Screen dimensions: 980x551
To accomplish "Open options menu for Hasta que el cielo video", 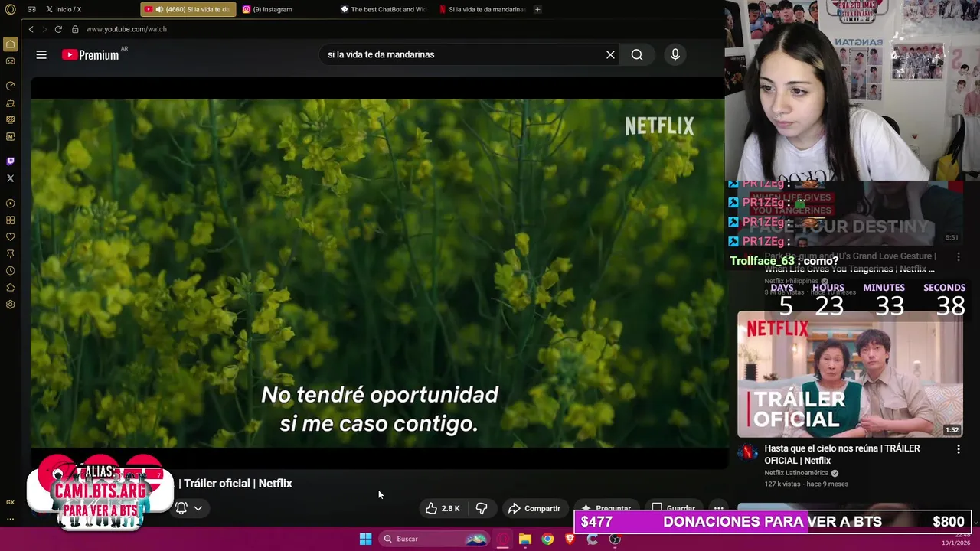I will pyautogui.click(x=959, y=449).
